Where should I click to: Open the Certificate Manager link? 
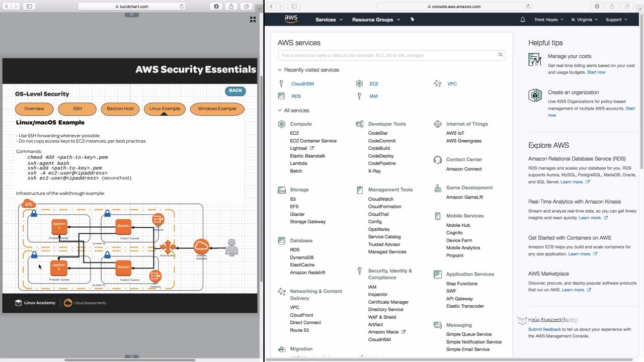pos(388,302)
